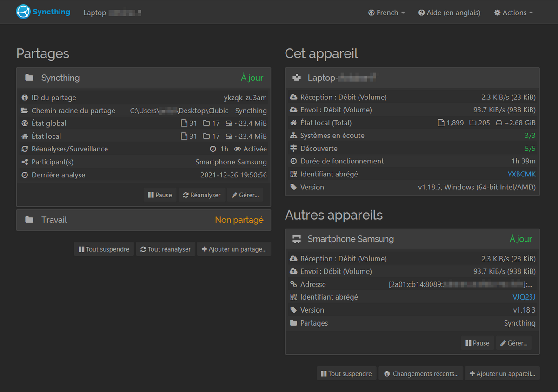Click the 5/5 discovery link
The height and width of the screenshot is (392, 558).
coord(530,149)
